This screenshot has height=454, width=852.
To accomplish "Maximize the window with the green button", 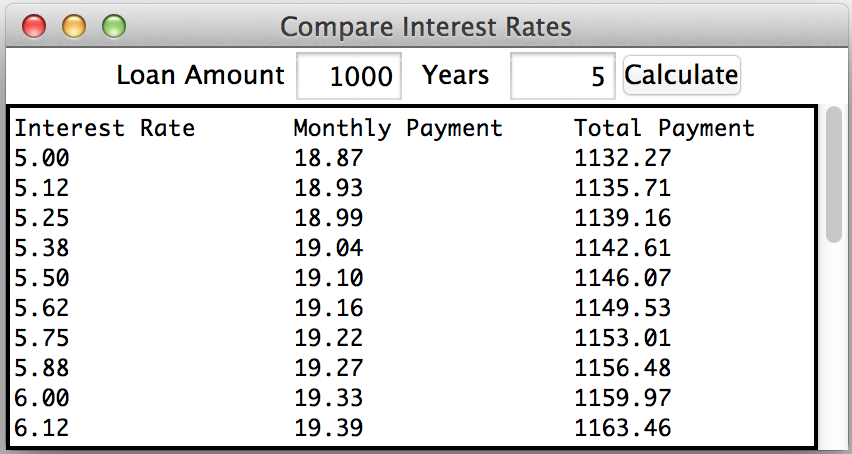I will 114,26.
